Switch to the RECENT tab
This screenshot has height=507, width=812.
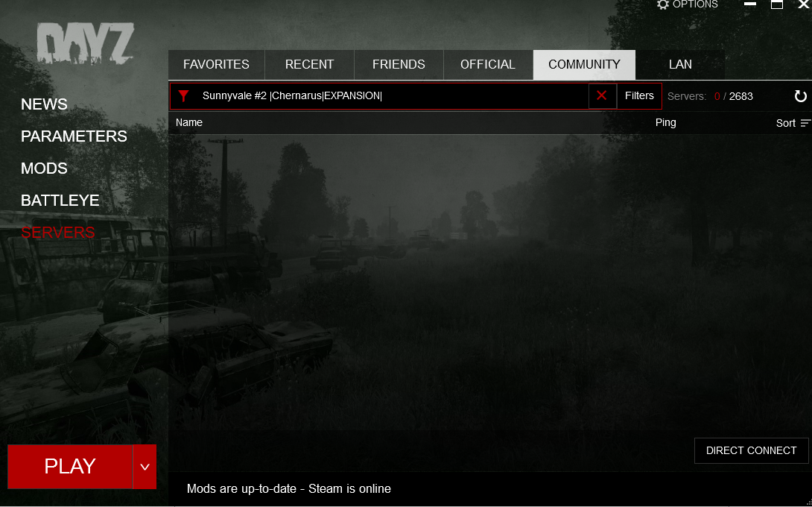click(x=310, y=64)
